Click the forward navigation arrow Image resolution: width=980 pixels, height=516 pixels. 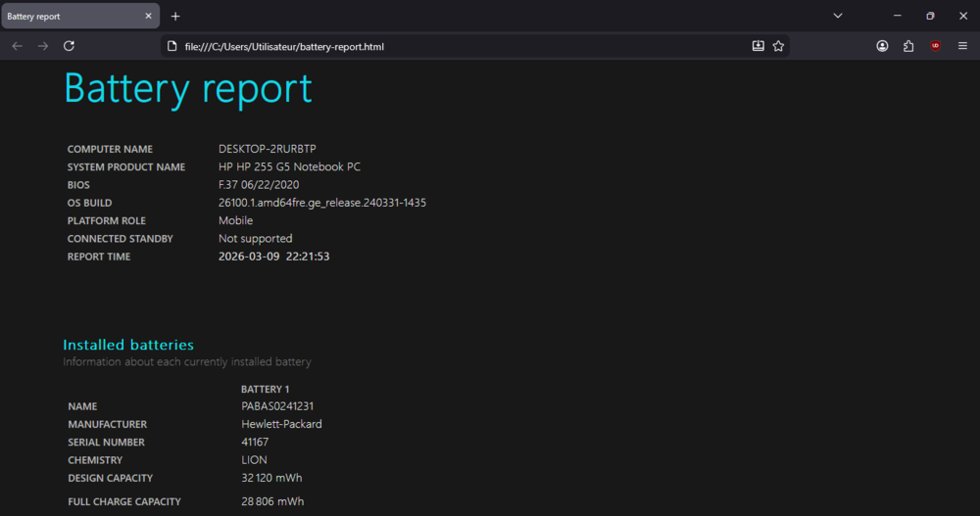pyautogui.click(x=43, y=46)
